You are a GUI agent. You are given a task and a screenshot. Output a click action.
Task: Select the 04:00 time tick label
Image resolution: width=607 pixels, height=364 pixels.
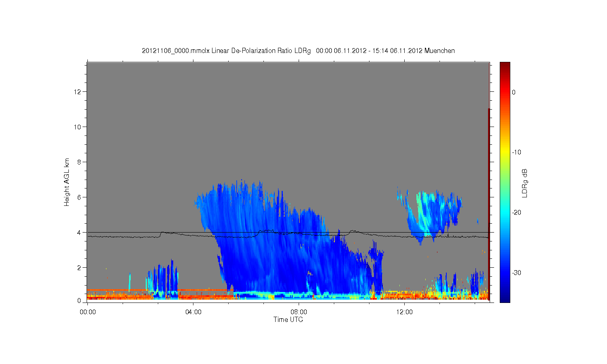193,312
